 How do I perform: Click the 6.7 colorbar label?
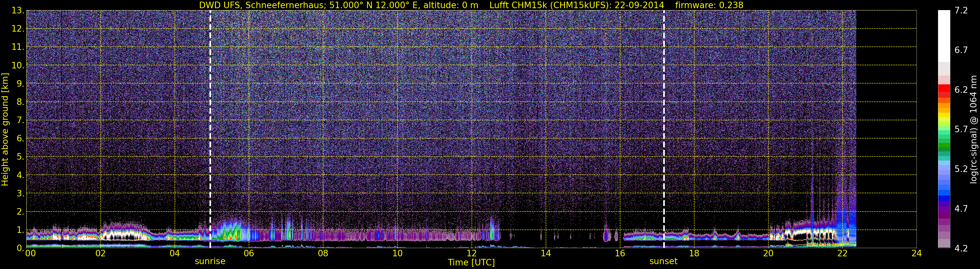[x=961, y=50]
